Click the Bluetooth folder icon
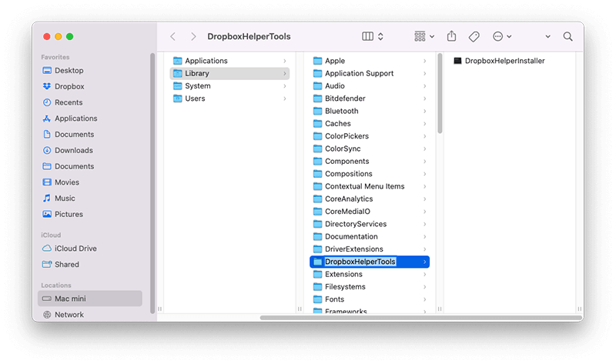Image resolution: width=616 pixels, height=364 pixels. pos(317,111)
